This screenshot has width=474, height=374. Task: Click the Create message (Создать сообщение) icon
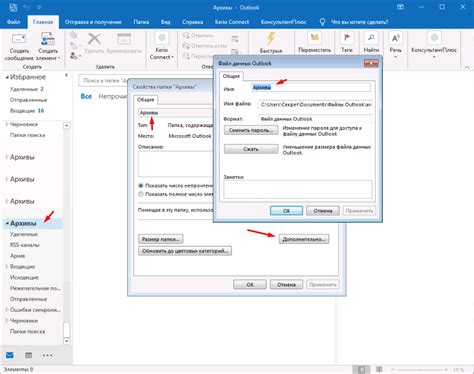19,39
